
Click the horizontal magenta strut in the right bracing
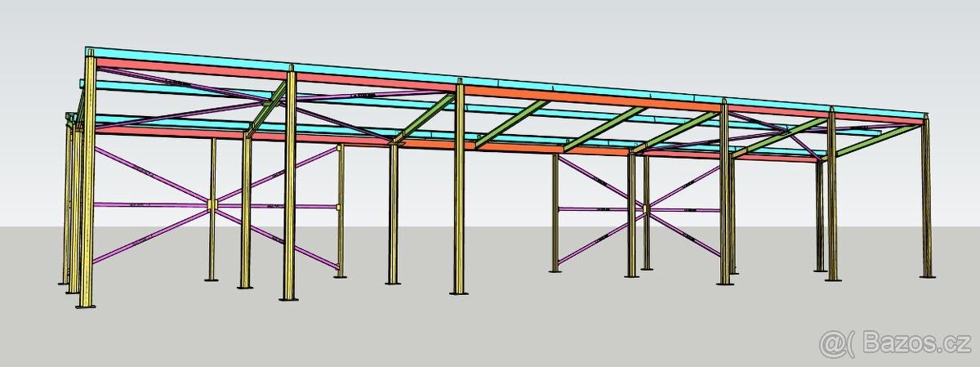596,209
